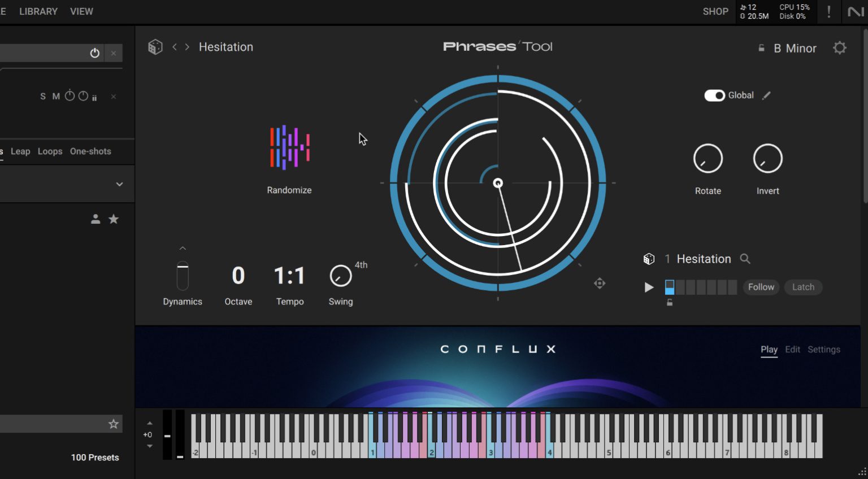This screenshot has width=868, height=479.
Task: Click the Rotate knob
Action: 708,158
